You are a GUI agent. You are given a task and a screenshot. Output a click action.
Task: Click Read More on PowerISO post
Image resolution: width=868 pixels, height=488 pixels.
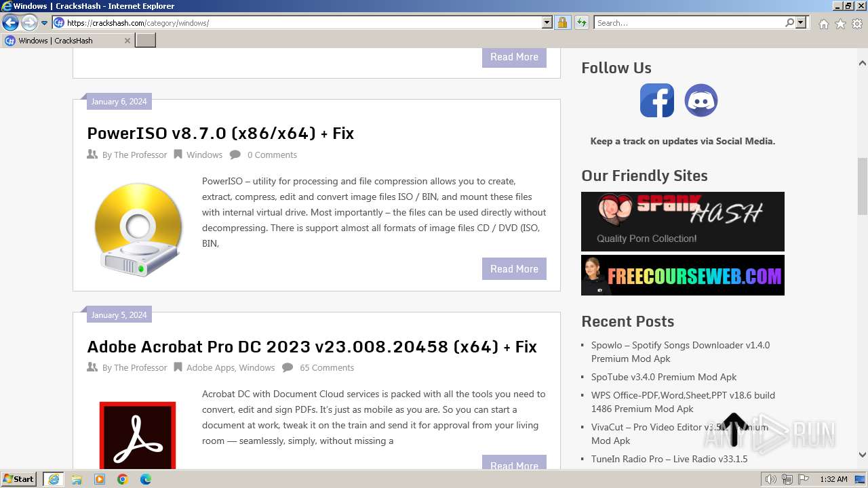point(514,269)
